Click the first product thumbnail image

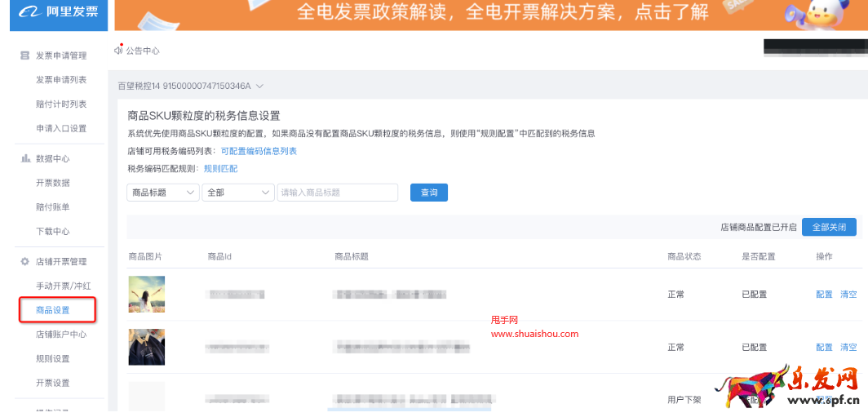[147, 294]
